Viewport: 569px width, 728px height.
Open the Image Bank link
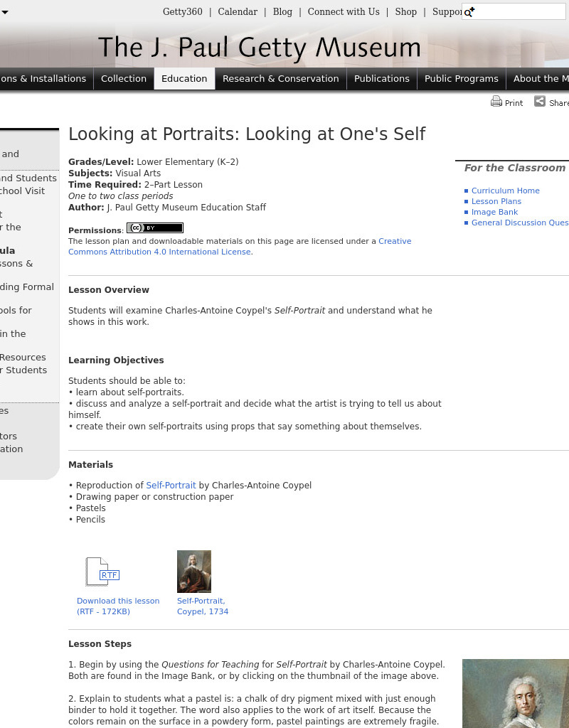494,211
